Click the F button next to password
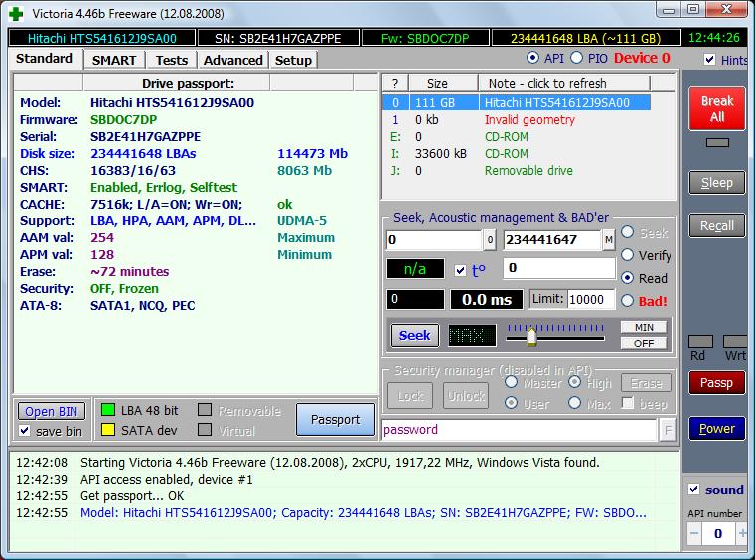The height and width of the screenshot is (560, 755). tap(668, 430)
